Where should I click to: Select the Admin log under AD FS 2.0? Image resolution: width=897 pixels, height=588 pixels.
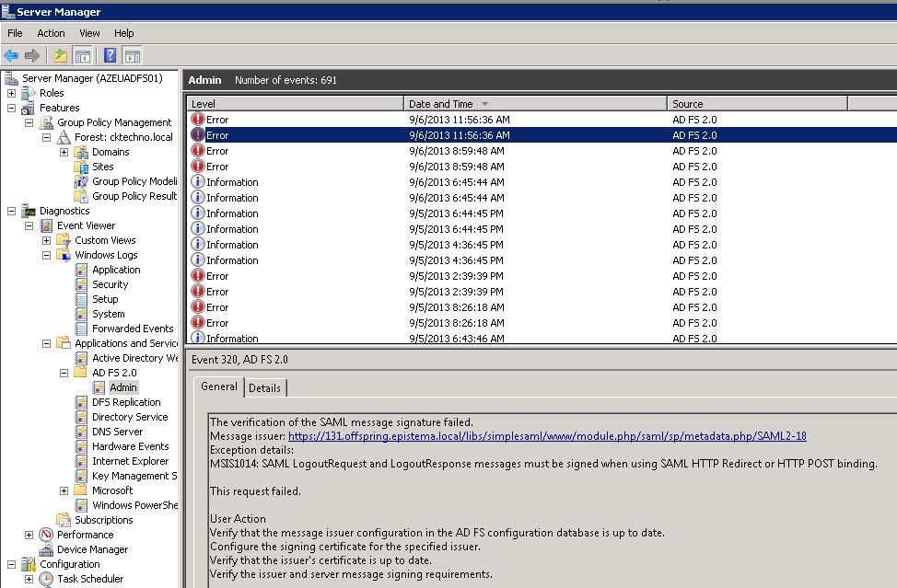(x=123, y=387)
